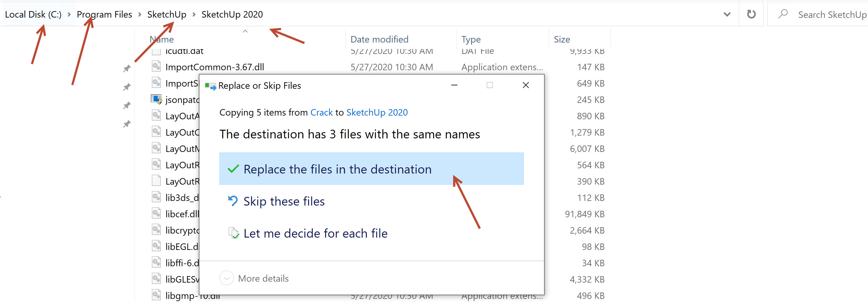Close the Replace or Skip Files dialog
The height and width of the screenshot is (302, 868).
pos(526,85)
